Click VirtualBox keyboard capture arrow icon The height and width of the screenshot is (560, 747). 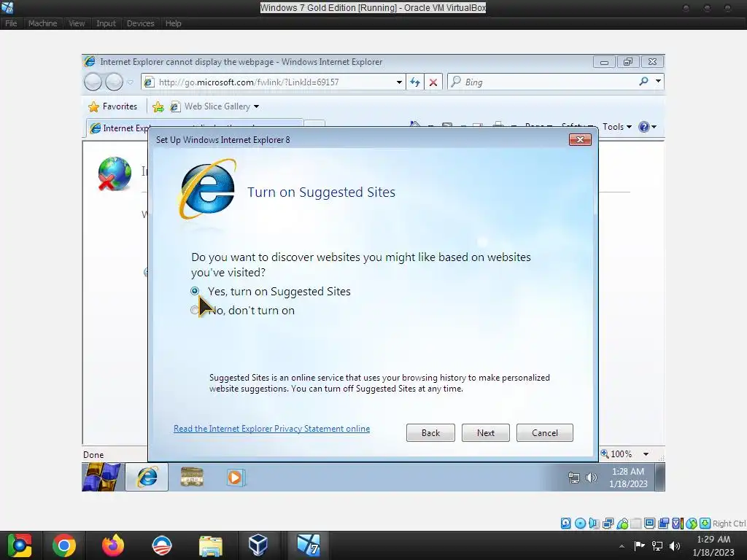click(705, 524)
